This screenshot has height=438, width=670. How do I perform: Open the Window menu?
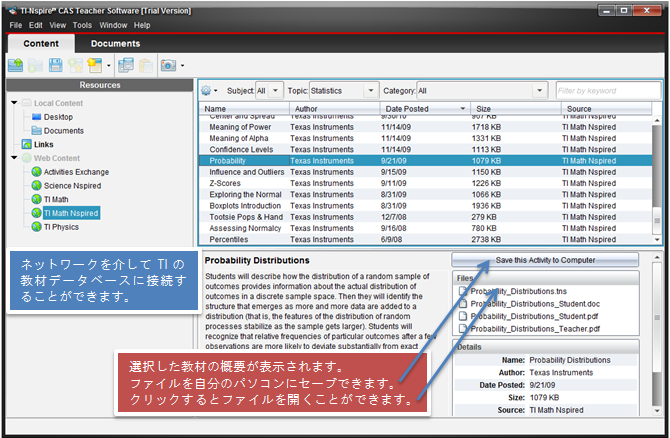pyautogui.click(x=113, y=25)
